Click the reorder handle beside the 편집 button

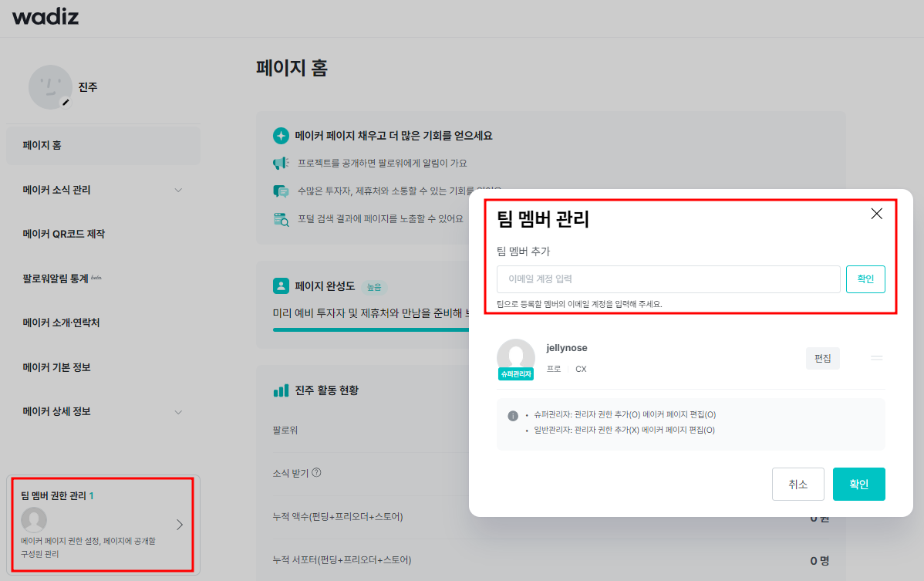pos(876,358)
